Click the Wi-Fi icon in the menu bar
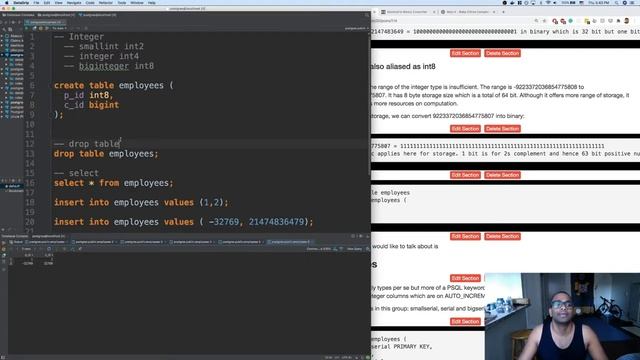The height and width of the screenshot is (360, 640). tap(548, 3)
